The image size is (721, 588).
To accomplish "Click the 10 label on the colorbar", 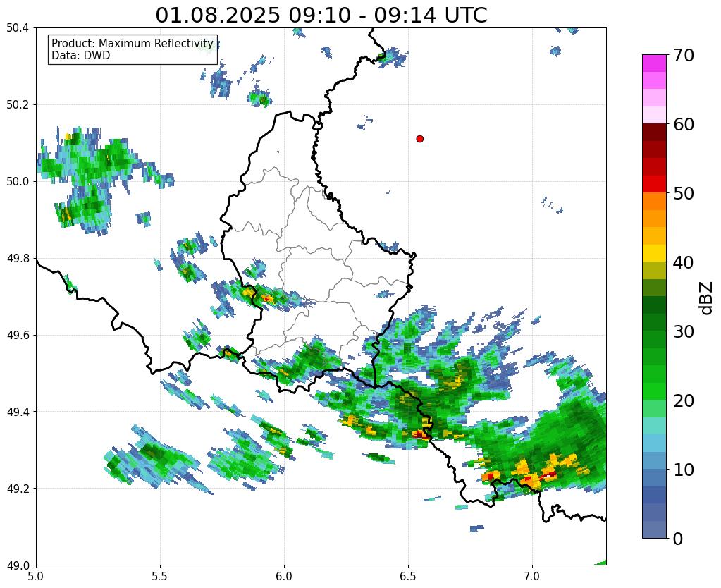I will [x=683, y=470].
